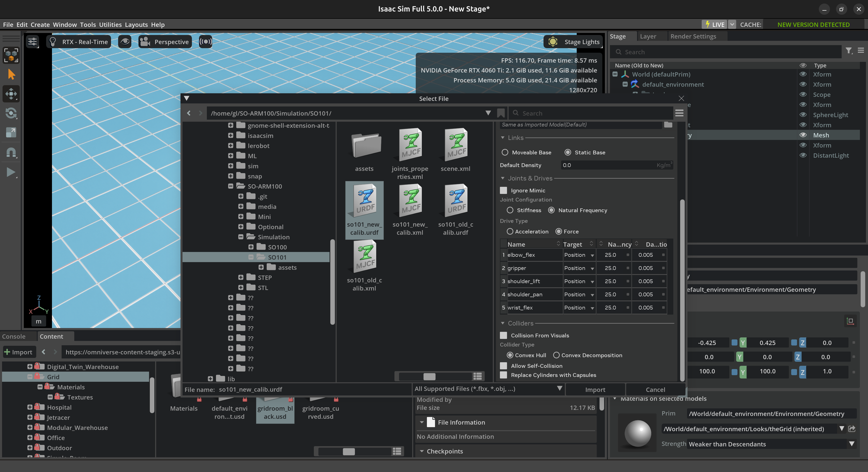Click the NEW VERSION DETECTED notice
This screenshot has width=868, height=472.
click(x=813, y=25)
